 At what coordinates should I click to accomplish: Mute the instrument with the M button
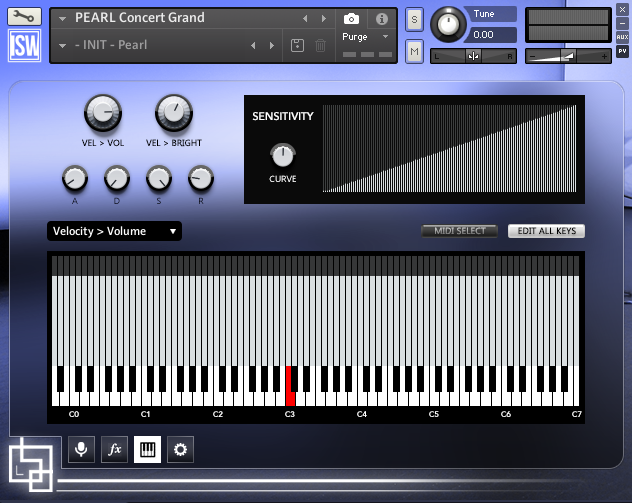coord(414,52)
